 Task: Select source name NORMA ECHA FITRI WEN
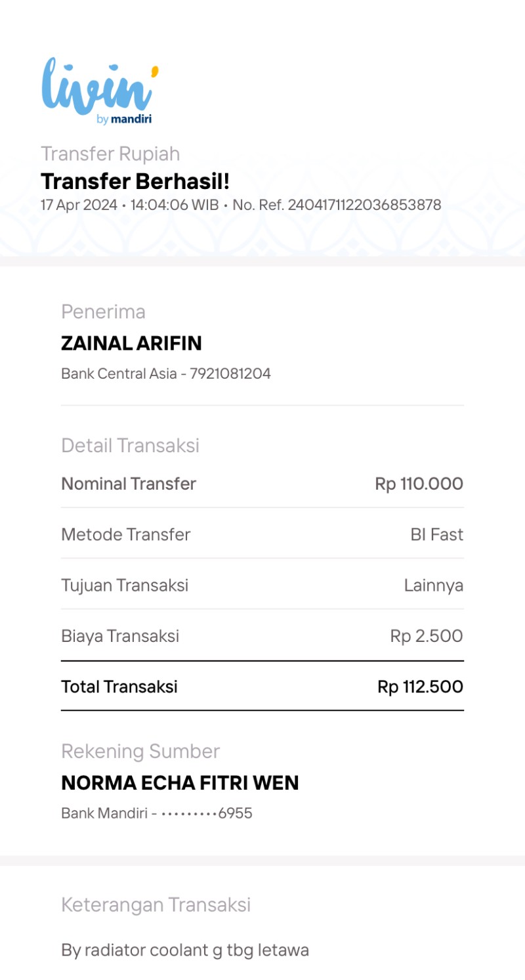pos(180,783)
